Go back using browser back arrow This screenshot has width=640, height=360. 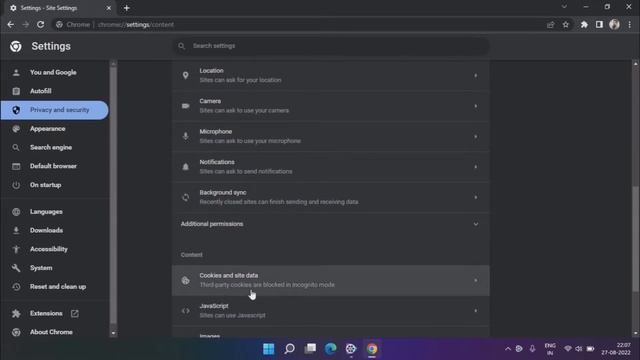[11, 24]
